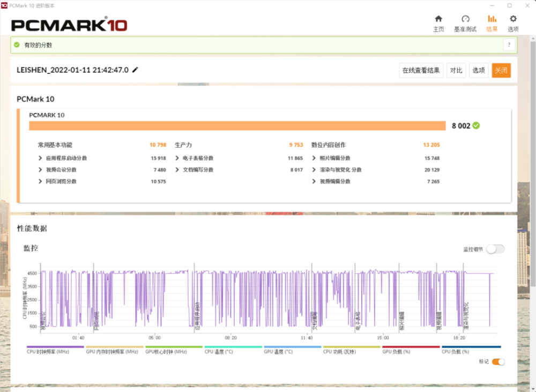Turn off the 标记 markers switch
This screenshot has width=536, height=392.
[x=498, y=361]
